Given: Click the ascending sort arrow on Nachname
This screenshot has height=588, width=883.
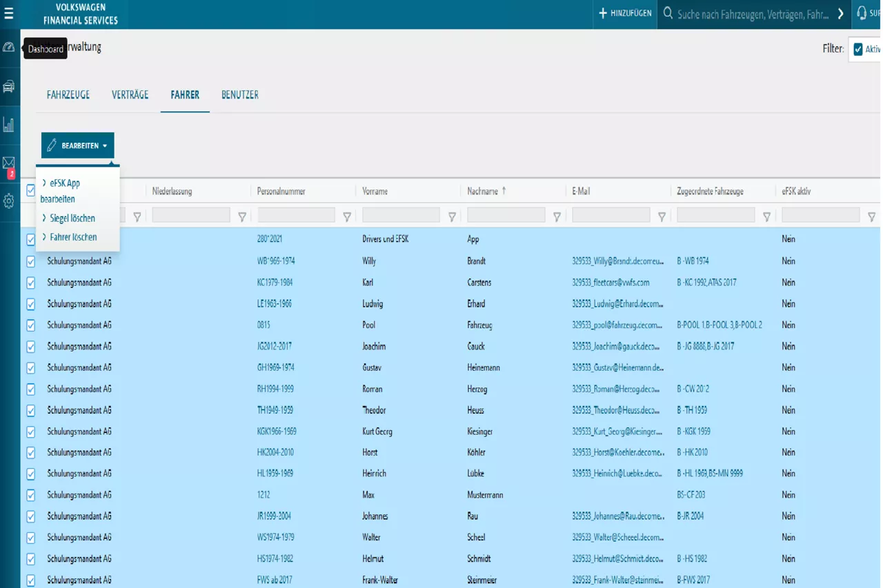Looking at the screenshot, I should coord(504,191).
